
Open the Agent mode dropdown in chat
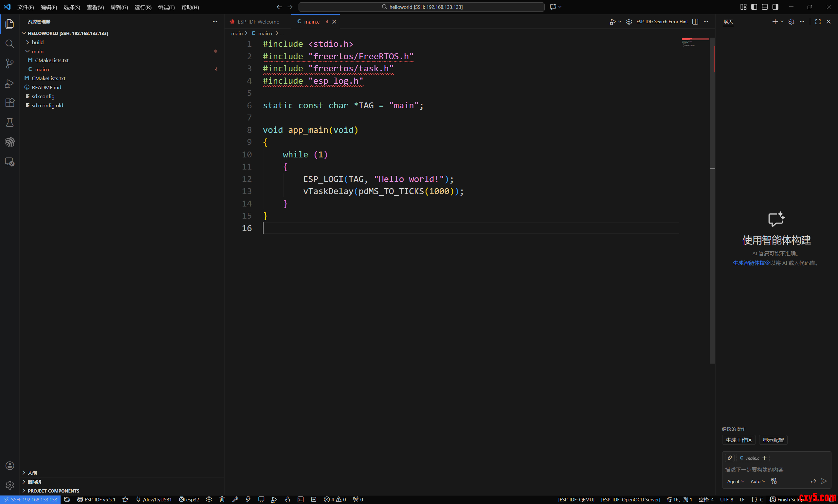[x=736, y=481]
